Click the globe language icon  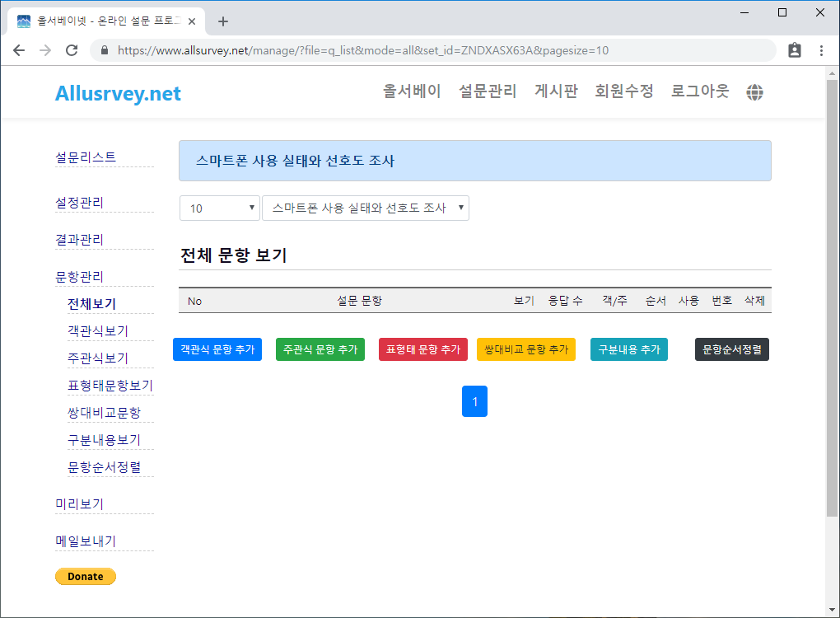click(x=754, y=92)
